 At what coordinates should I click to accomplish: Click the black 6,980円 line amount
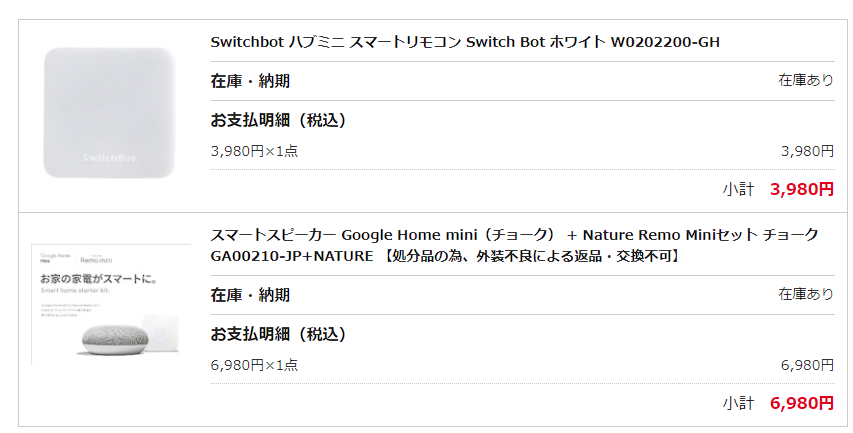pos(807,365)
